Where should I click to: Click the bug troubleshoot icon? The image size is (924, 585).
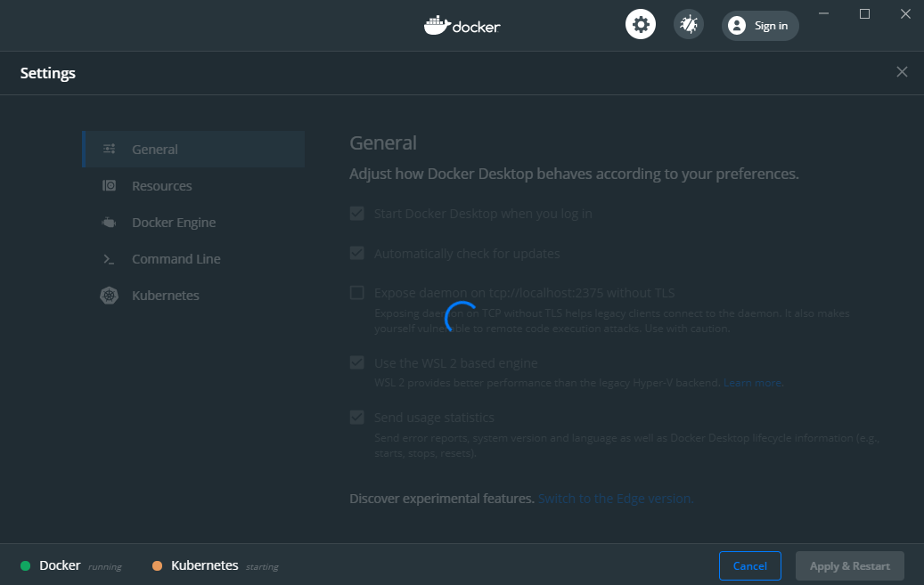688,25
